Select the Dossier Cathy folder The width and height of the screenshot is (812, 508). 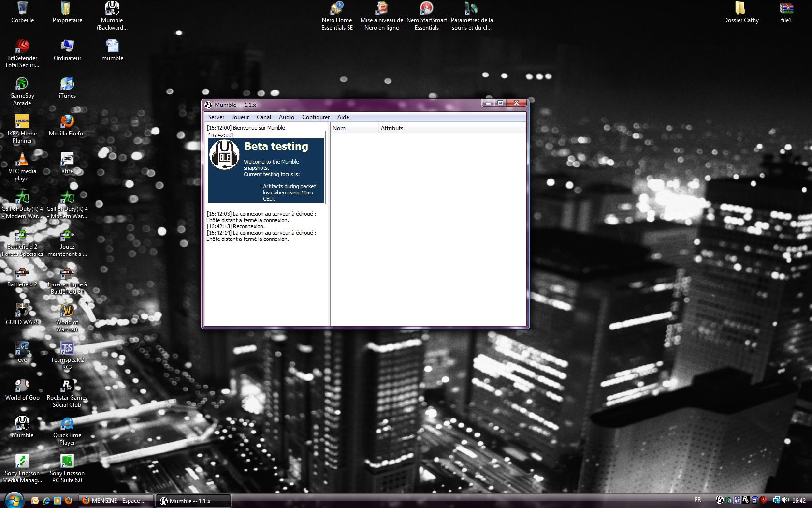pyautogui.click(x=741, y=13)
